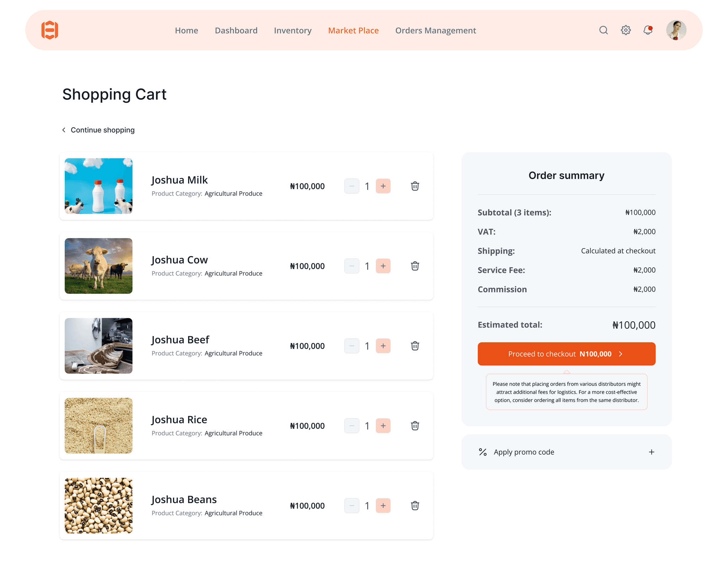The width and height of the screenshot is (728, 588).
Task: Delete Joshua Beef from cart
Action: click(x=415, y=346)
